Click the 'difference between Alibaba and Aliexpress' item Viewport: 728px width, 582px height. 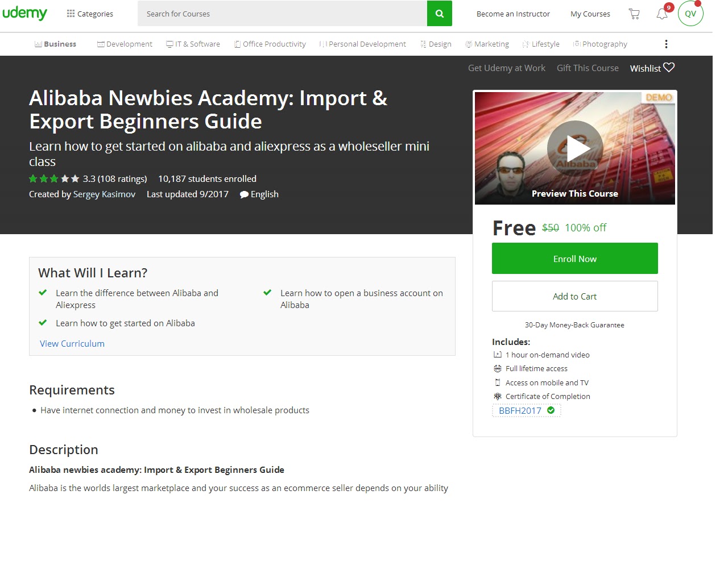pyautogui.click(x=137, y=299)
